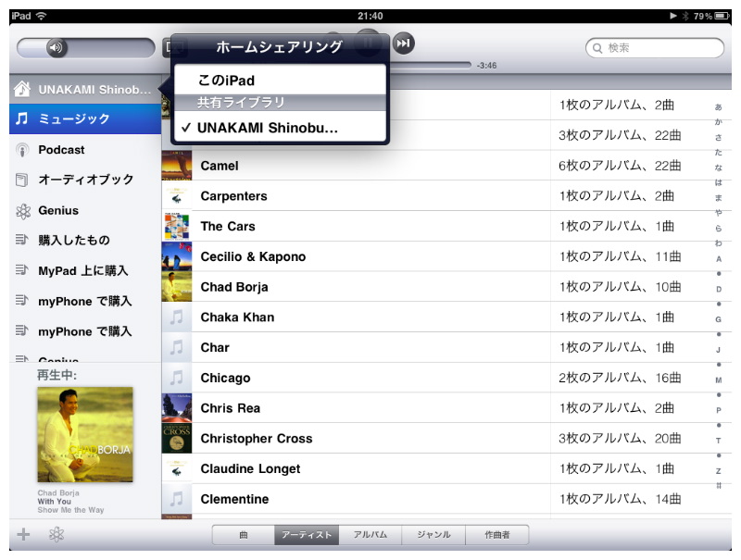The width and height of the screenshot is (741, 560).
Task: Open the UNAKAMI Shinob home sharing library
Action: click(x=85, y=89)
